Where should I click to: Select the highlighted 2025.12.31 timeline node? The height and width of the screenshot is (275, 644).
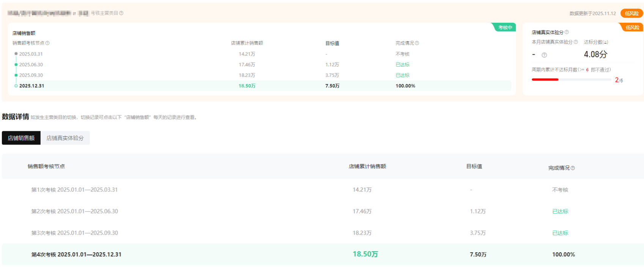point(31,86)
